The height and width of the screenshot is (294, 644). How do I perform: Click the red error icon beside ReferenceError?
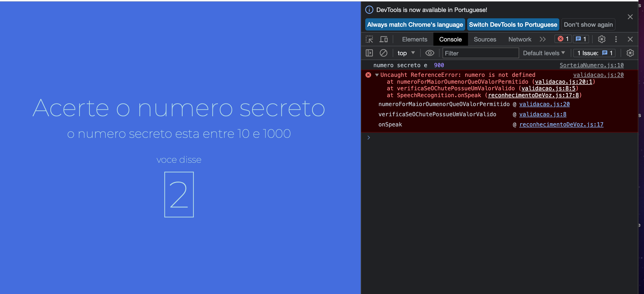click(x=368, y=75)
